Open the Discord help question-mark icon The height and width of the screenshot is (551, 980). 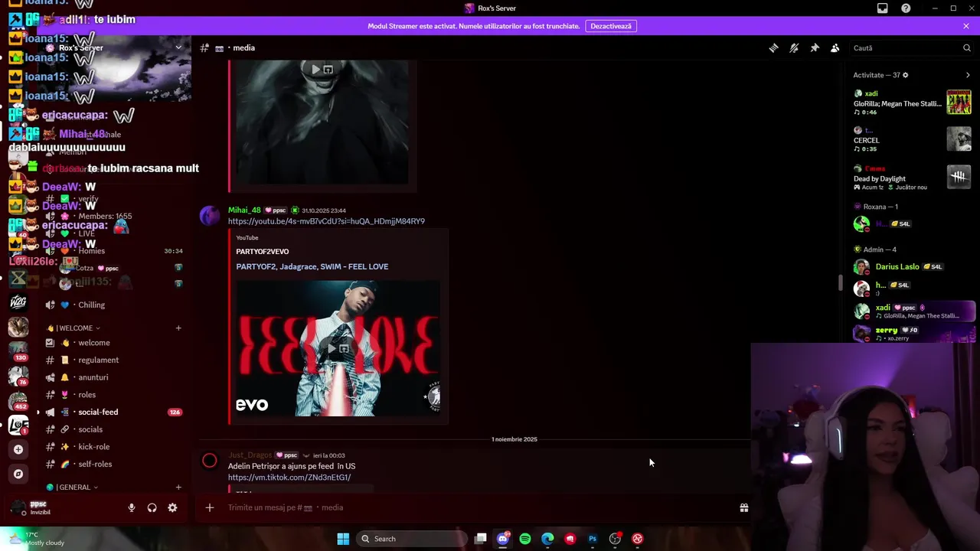click(x=906, y=8)
